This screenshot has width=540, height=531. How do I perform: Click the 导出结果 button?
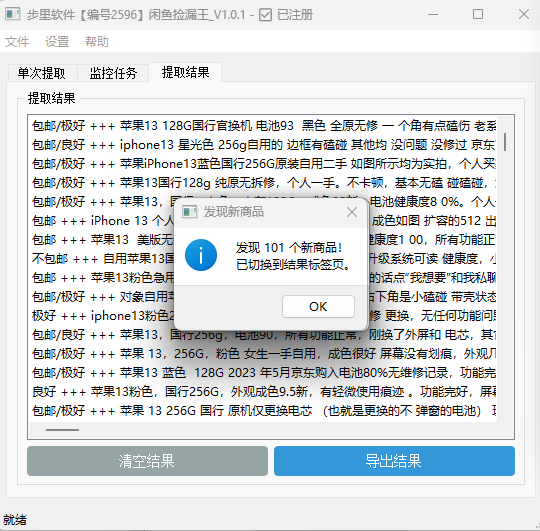tap(394, 461)
